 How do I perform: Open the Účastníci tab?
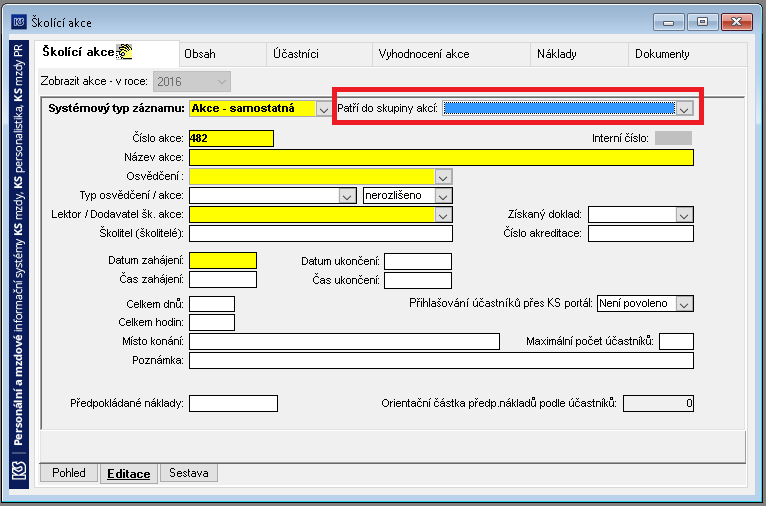point(319,54)
